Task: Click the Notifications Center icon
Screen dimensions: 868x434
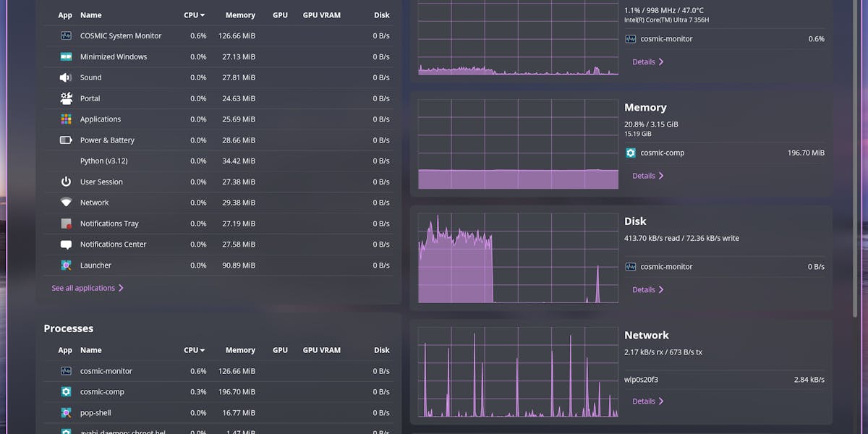Action: 66,244
